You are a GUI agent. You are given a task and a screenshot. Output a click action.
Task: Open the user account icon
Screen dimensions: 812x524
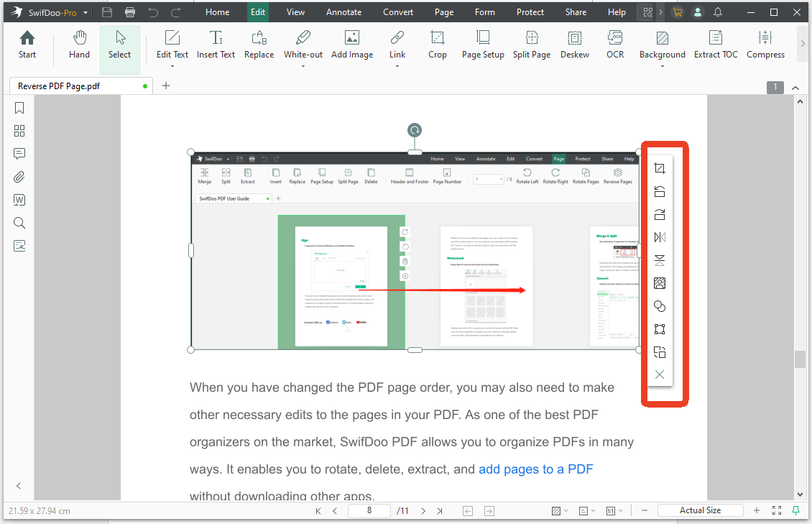[x=698, y=12]
